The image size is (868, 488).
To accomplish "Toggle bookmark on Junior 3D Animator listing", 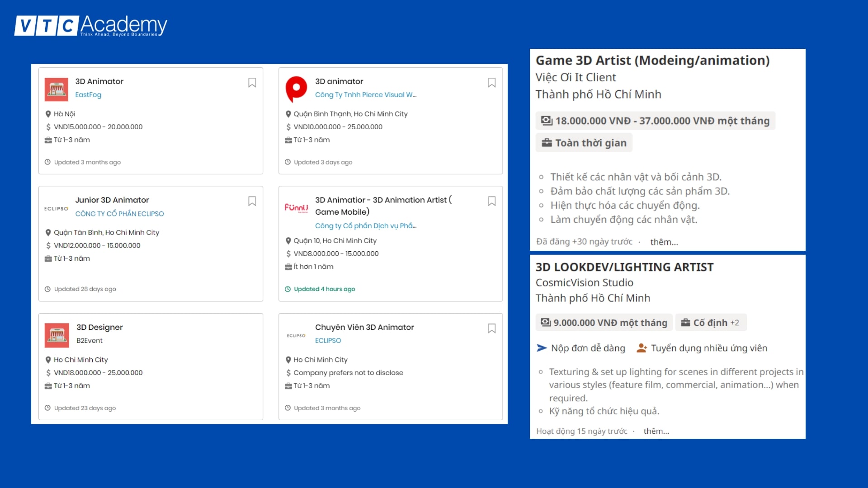I will click(252, 201).
